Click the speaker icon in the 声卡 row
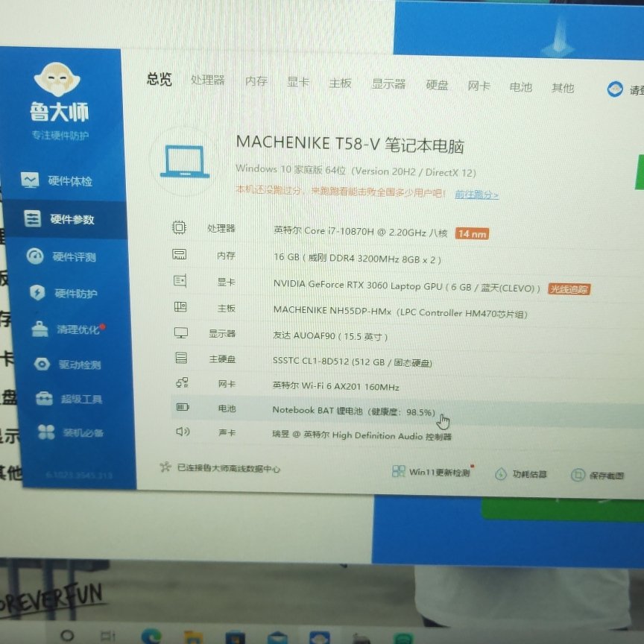Screen dimensions: 644x644 [183, 432]
